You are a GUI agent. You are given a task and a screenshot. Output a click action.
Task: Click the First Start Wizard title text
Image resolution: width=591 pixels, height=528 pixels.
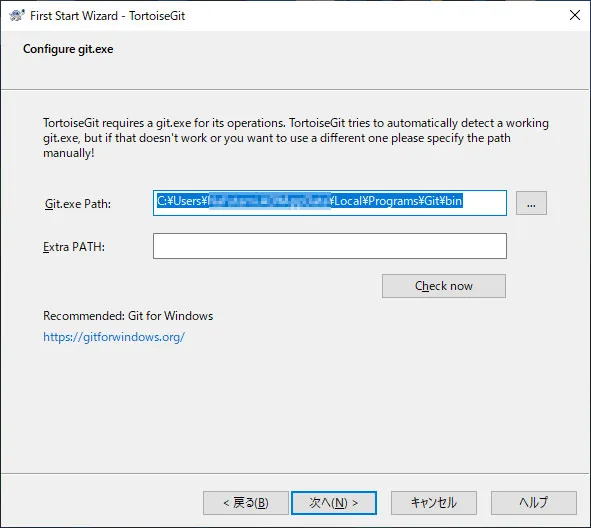(x=107, y=16)
